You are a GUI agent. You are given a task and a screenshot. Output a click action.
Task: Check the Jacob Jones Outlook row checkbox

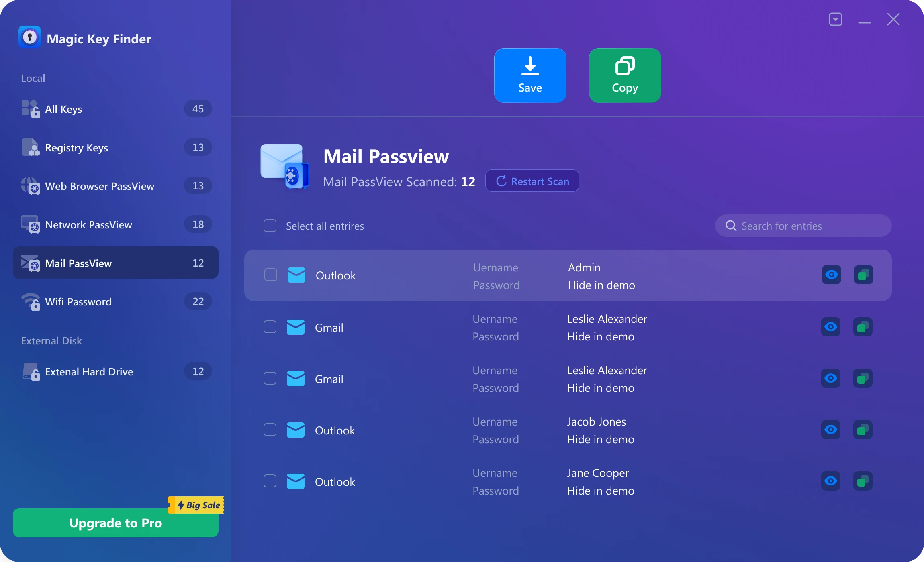point(270,430)
